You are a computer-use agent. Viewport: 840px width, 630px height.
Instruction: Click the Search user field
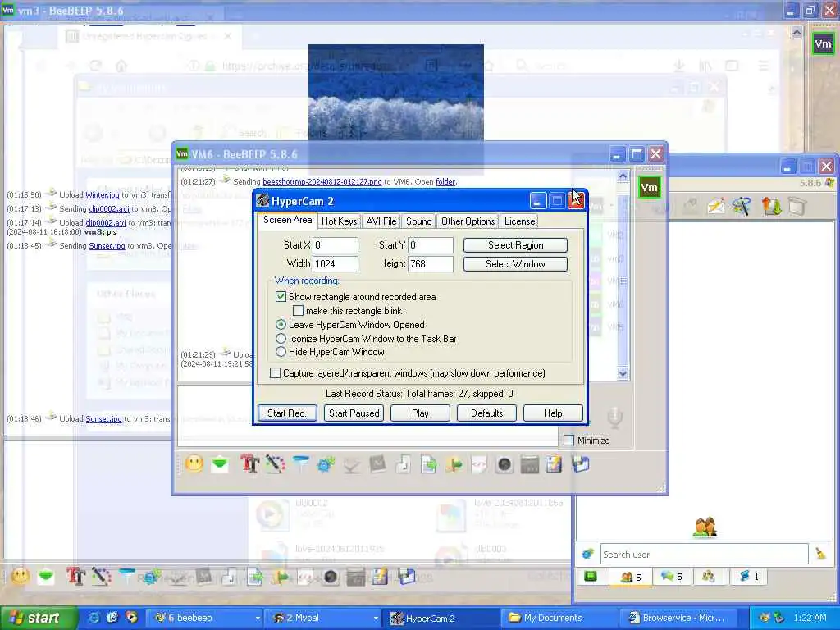coord(704,555)
